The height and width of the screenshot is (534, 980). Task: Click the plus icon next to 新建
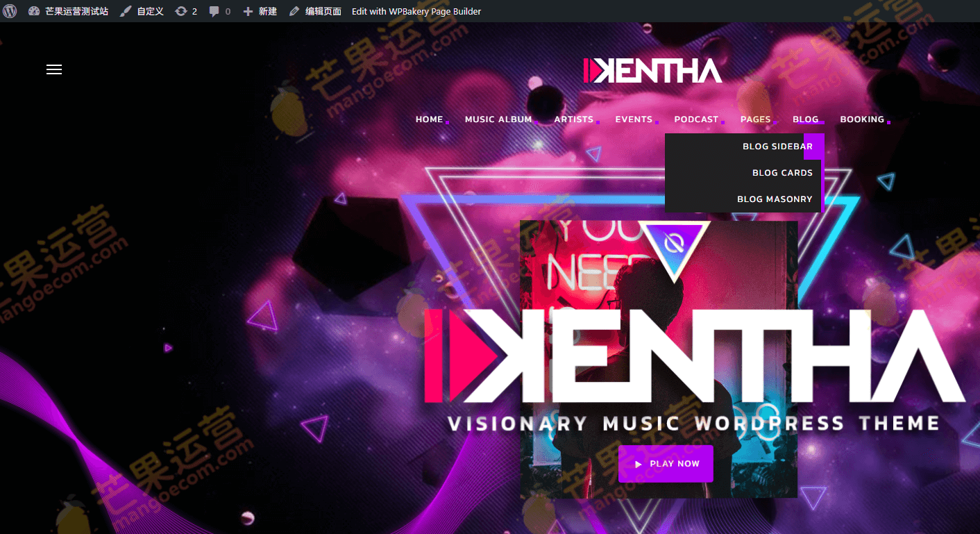click(x=248, y=11)
